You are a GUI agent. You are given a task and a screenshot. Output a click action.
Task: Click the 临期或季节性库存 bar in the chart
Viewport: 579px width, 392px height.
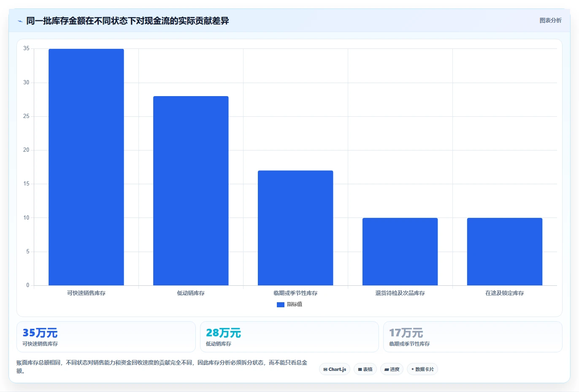pos(295,228)
